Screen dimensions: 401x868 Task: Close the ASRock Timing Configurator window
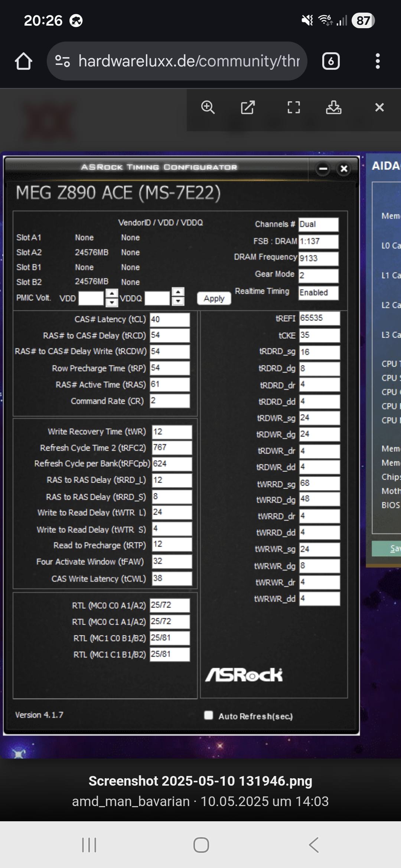(x=344, y=169)
